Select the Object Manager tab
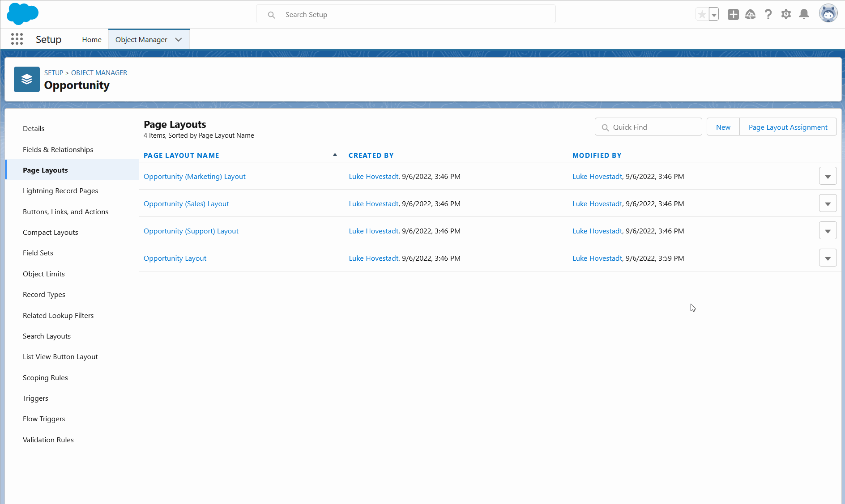This screenshot has height=504, width=845. 141,40
